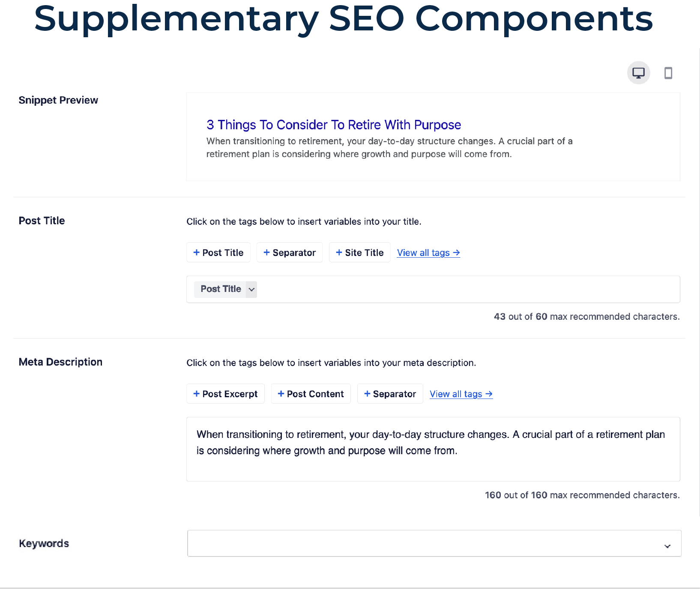Screen dimensions: 700x589
Task: Insert Site Title tag into title
Action: tap(360, 253)
